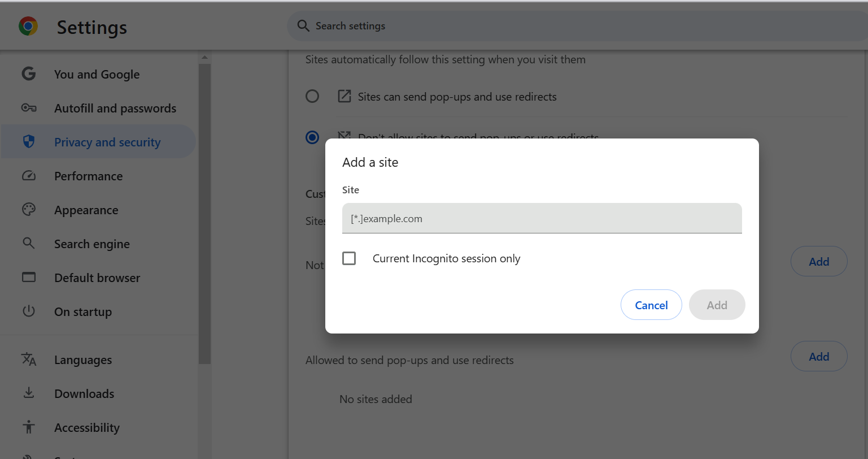The image size is (868, 459).
Task: Enable Current Incognito session only
Action: click(348, 258)
